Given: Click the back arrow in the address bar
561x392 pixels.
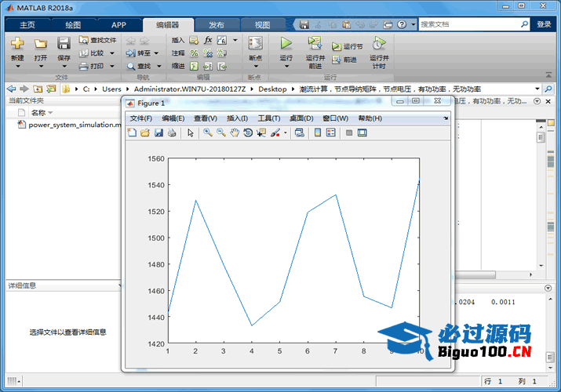Looking at the screenshot, I should pyautogui.click(x=12, y=89).
